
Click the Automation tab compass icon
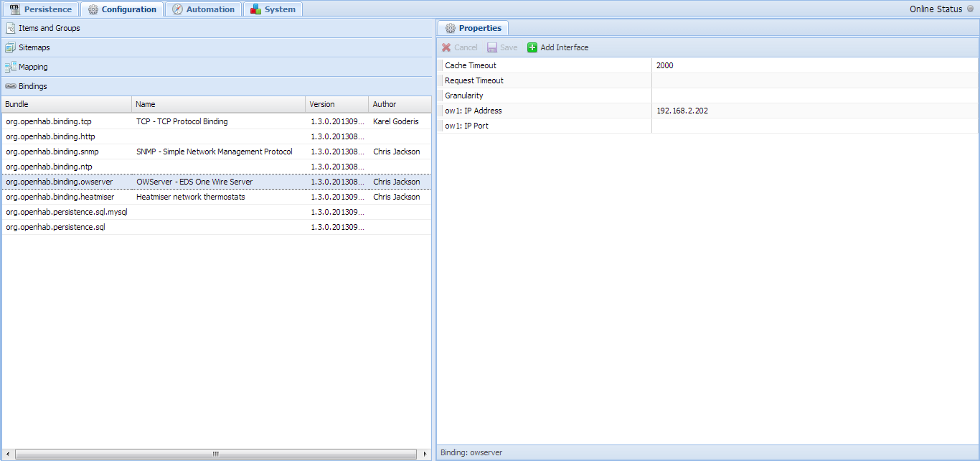[178, 9]
